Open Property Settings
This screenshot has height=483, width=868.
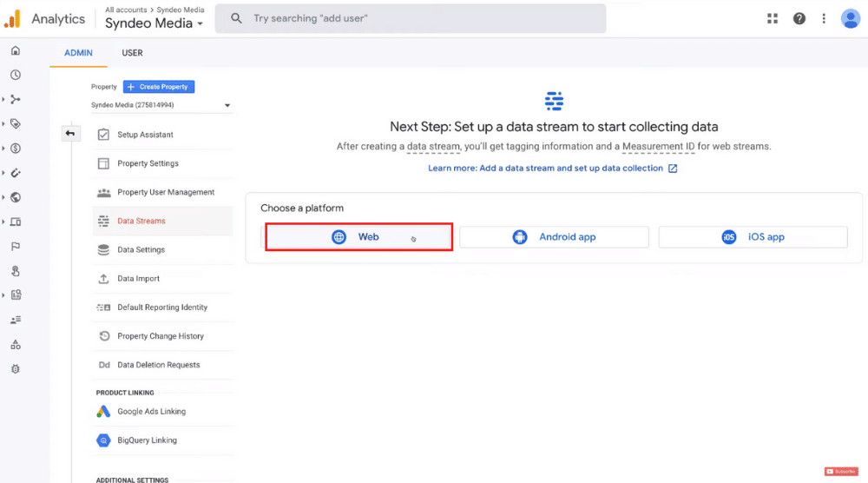pos(162,163)
